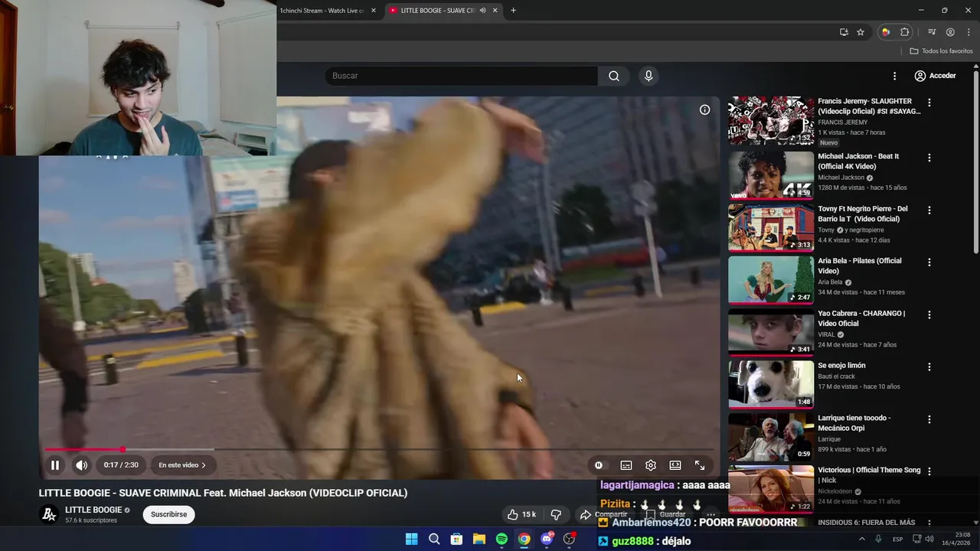Open options for Aria Bela Pilates video
The width and height of the screenshot is (980, 551).
pos(929,262)
